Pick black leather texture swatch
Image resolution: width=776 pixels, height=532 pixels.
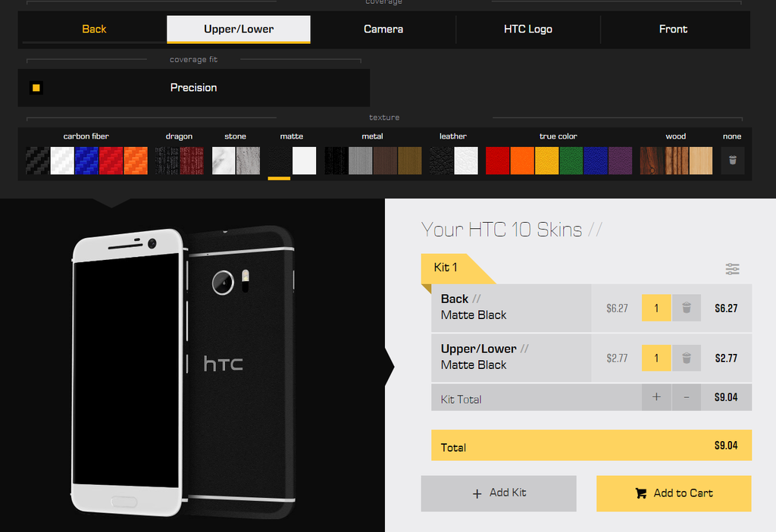click(x=442, y=161)
